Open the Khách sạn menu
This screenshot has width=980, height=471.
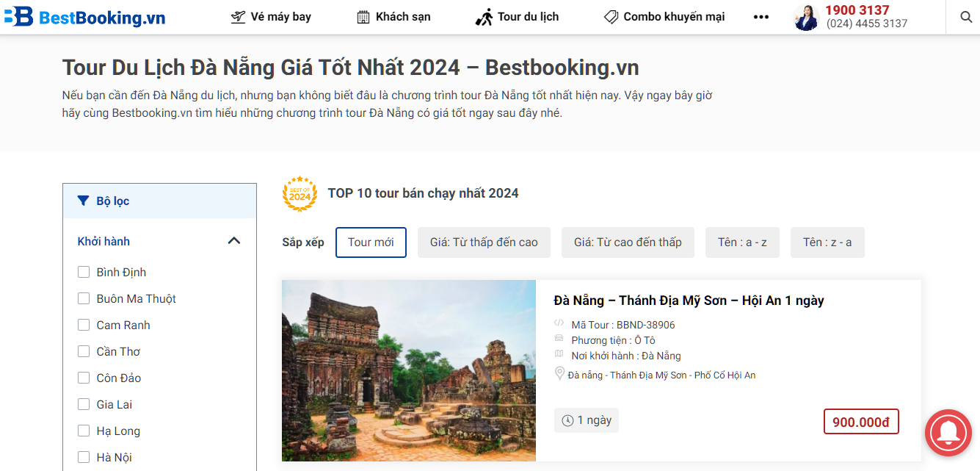(x=394, y=17)
